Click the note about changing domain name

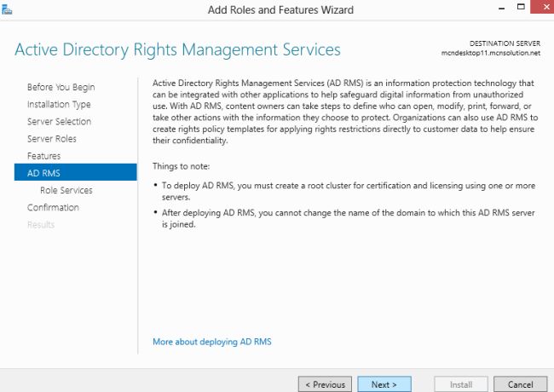349,218
